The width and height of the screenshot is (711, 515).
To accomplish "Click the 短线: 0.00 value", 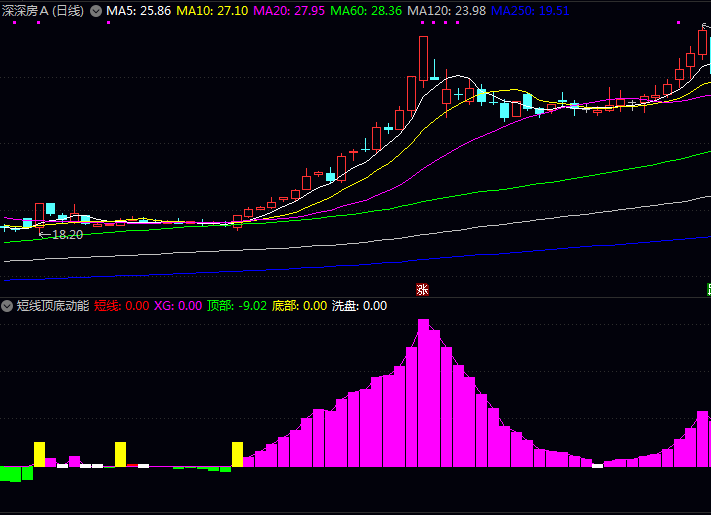I will (122, 306).
